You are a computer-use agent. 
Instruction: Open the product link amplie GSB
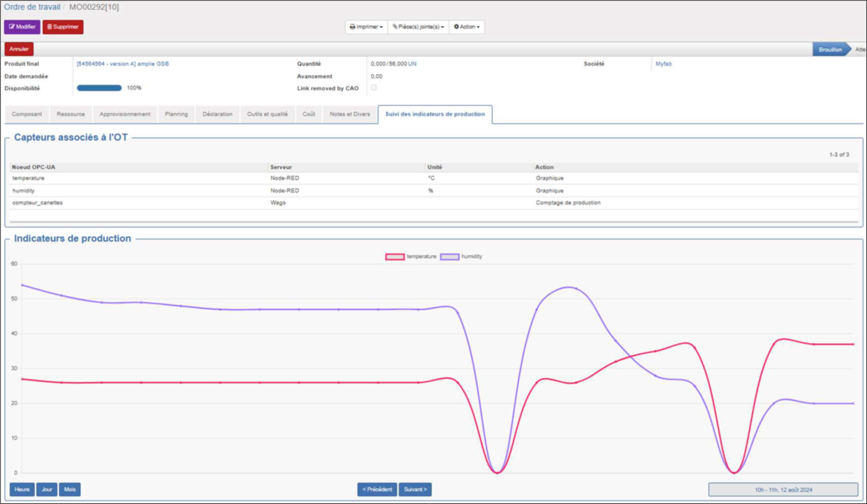coord(123,64)
